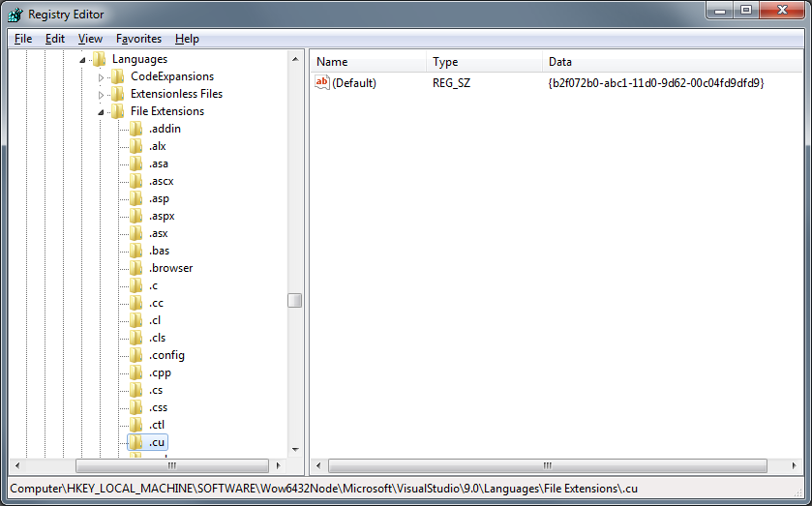
Task: Click the .browser folder icon
Action: pyautogui.click(x=136, y=268)
